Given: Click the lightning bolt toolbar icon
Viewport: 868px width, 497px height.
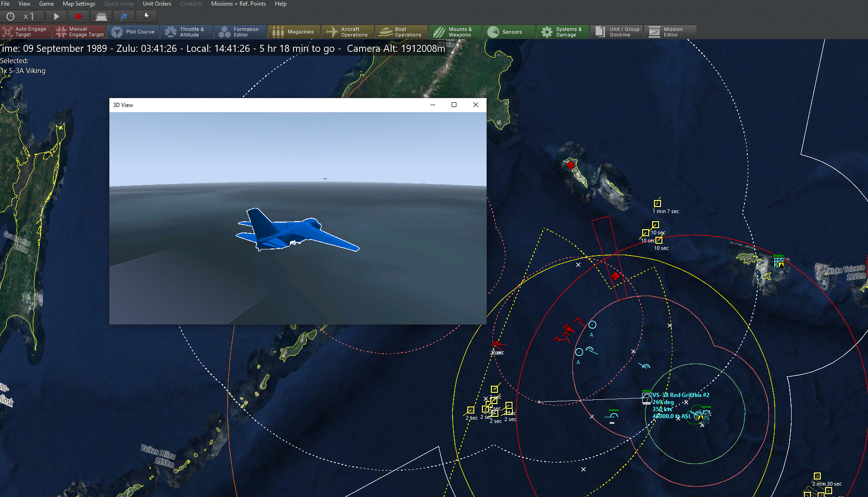Looking at the screenshot, I should [147, 16].
